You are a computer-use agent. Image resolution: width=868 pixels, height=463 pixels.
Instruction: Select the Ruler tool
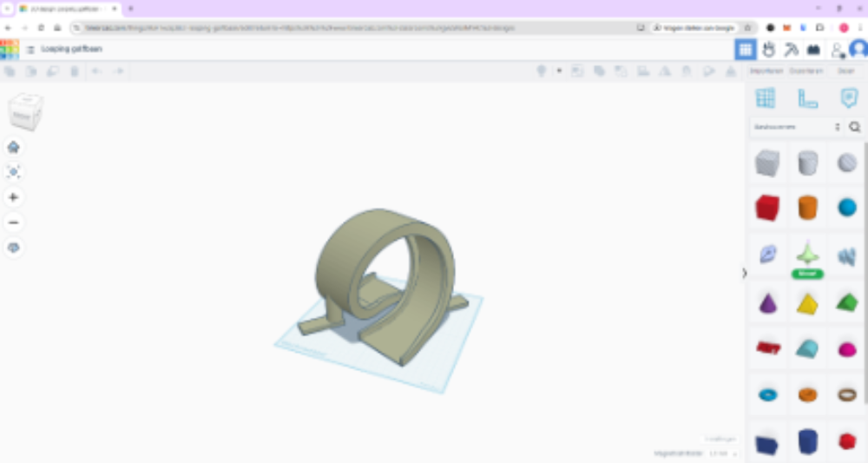[807, 98]
